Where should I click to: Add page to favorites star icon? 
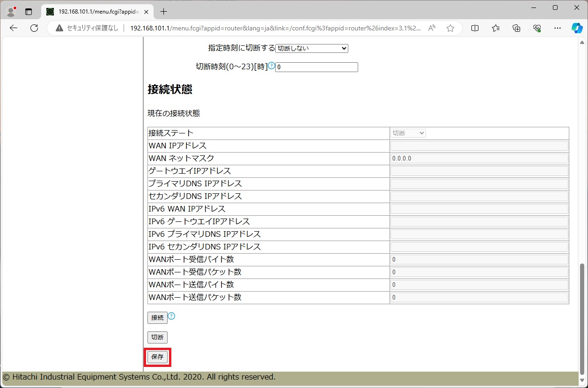(450, 28)
